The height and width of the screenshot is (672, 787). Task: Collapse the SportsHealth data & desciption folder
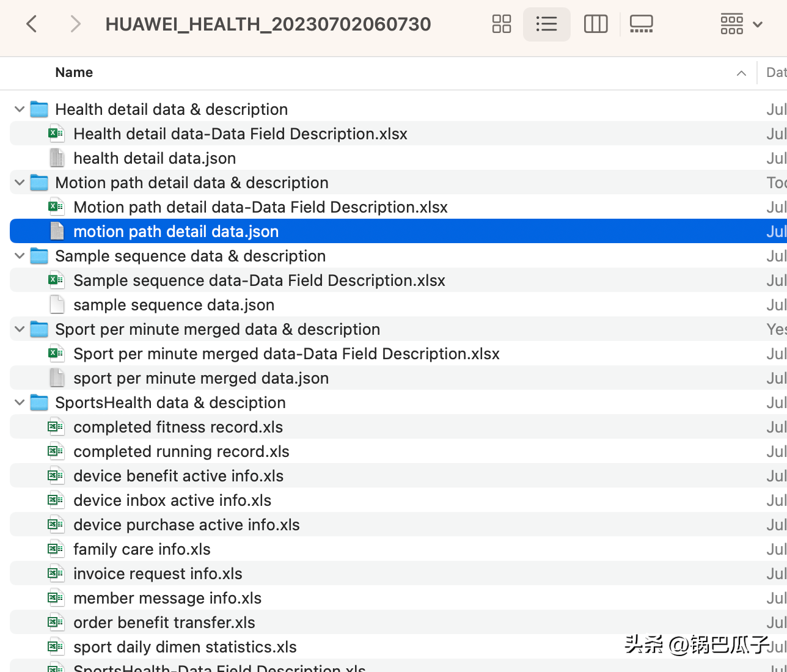(20, 403)
